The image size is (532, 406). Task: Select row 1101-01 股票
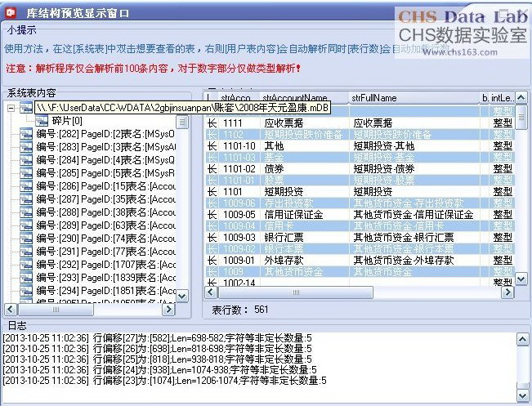(360, 180)
